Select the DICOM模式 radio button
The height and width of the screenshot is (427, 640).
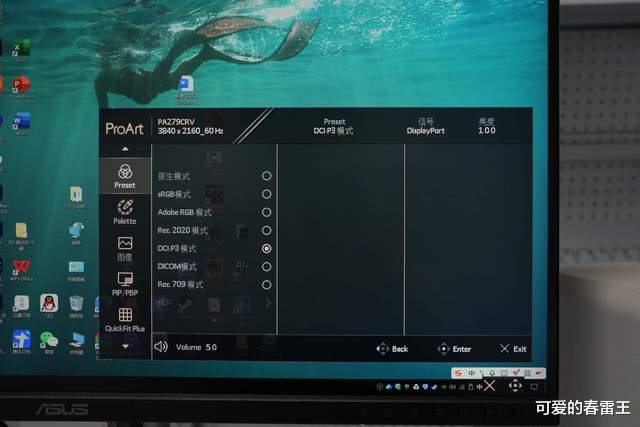267,267
